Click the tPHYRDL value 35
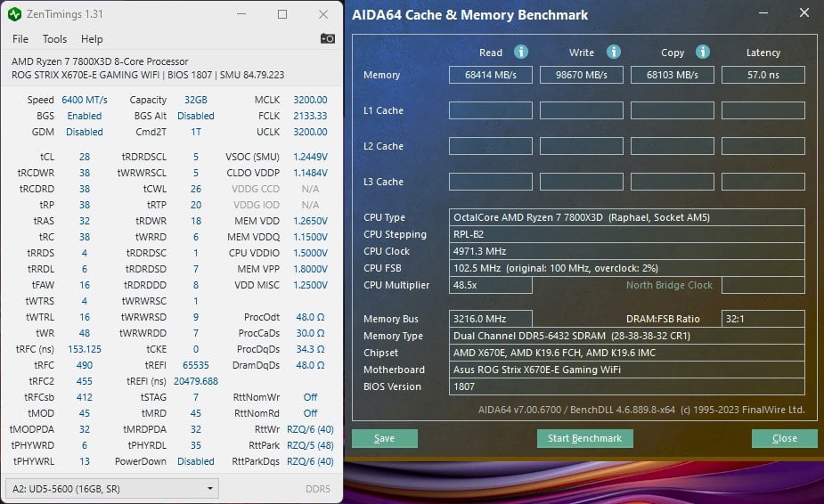 195,445
